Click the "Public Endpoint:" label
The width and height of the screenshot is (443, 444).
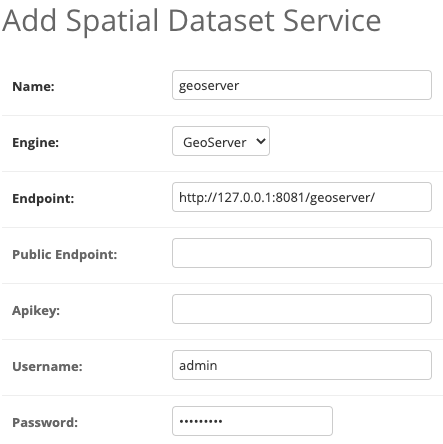click(x=65, y=255)
